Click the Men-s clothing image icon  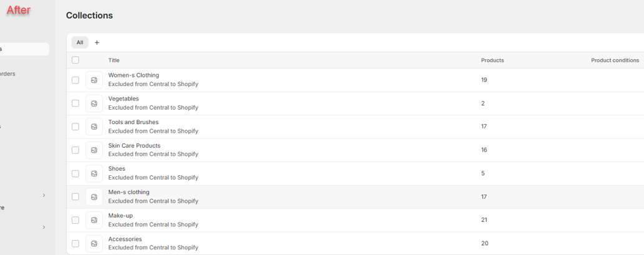click(94, 197)
